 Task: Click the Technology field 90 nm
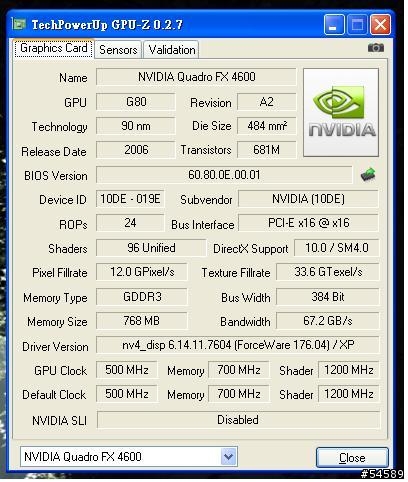click(136, 126)
